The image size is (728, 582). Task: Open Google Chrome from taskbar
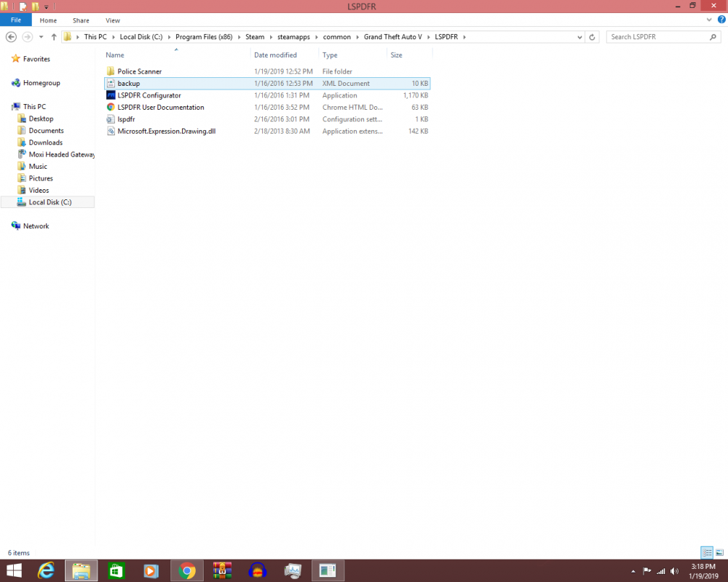(x=187, y=570)
